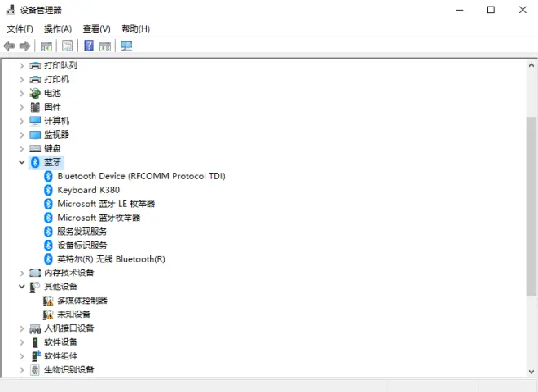Expand the 人机接口设备 node
Viewport: 538px width, 392px height.
click(22, 328)
